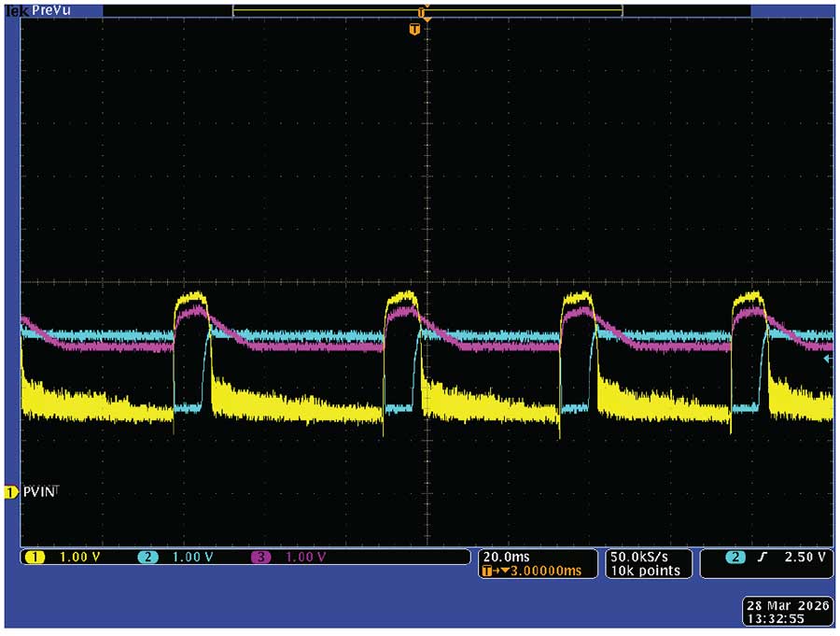Click the 10k points record length

pyautogui.click(x=645, y=571)
